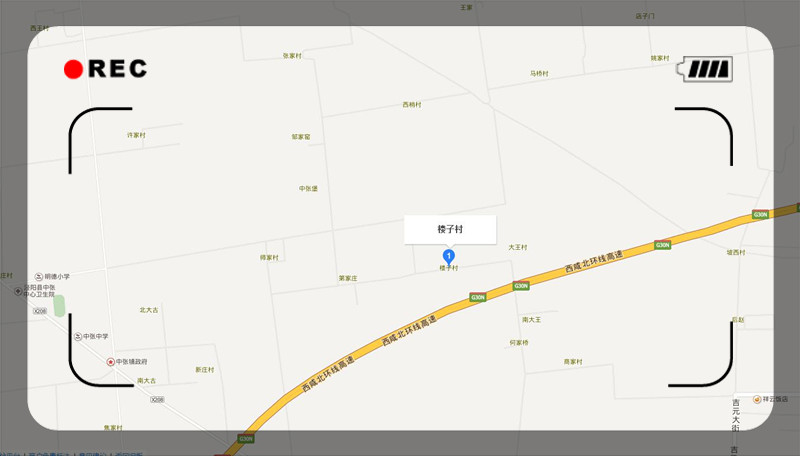
Task: Select the 中张中学 school icon
Action: [x=78, y=337]
